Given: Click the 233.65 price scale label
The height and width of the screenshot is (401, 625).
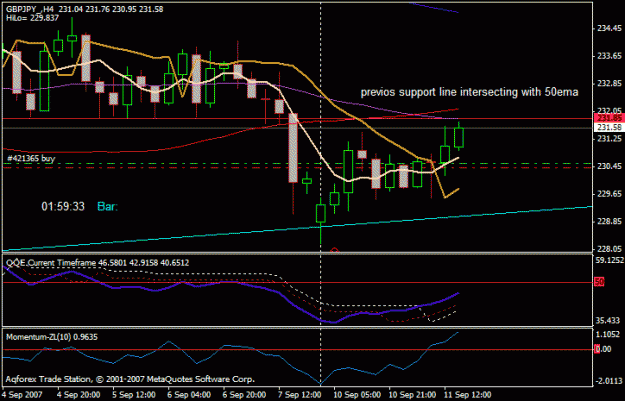Looking at the screenshot, I should tap(609, 56).
